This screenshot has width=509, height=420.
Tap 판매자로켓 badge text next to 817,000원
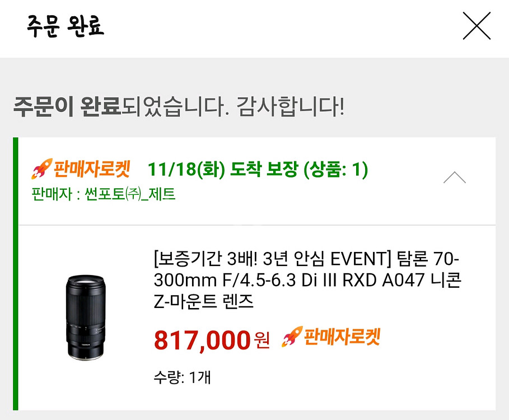[342, 337]
